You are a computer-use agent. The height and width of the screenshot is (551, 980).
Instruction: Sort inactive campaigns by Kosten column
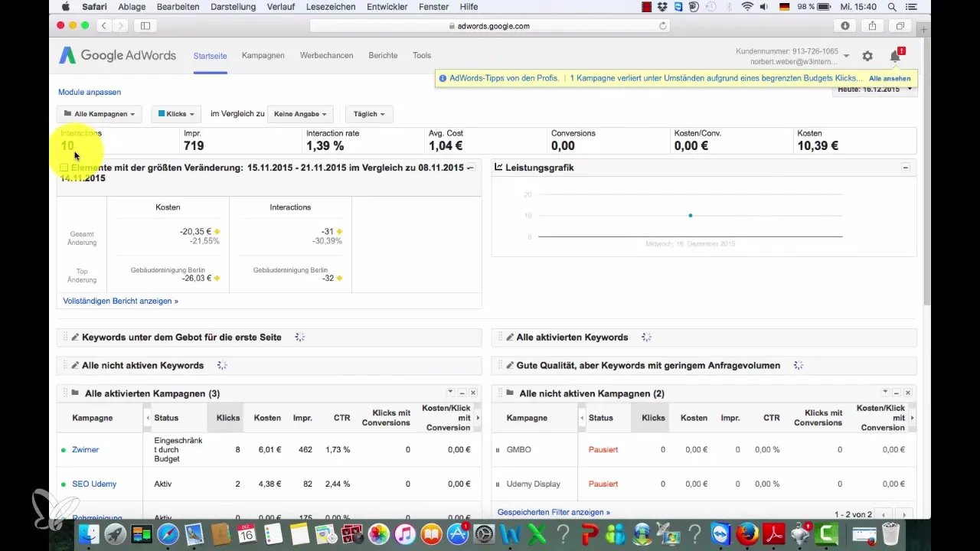(694, 418)
